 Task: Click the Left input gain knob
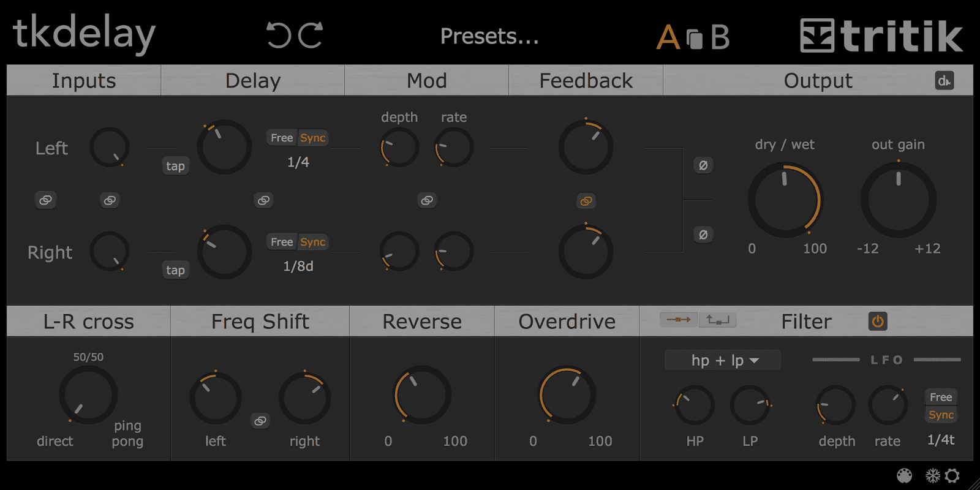click(110, 148)
